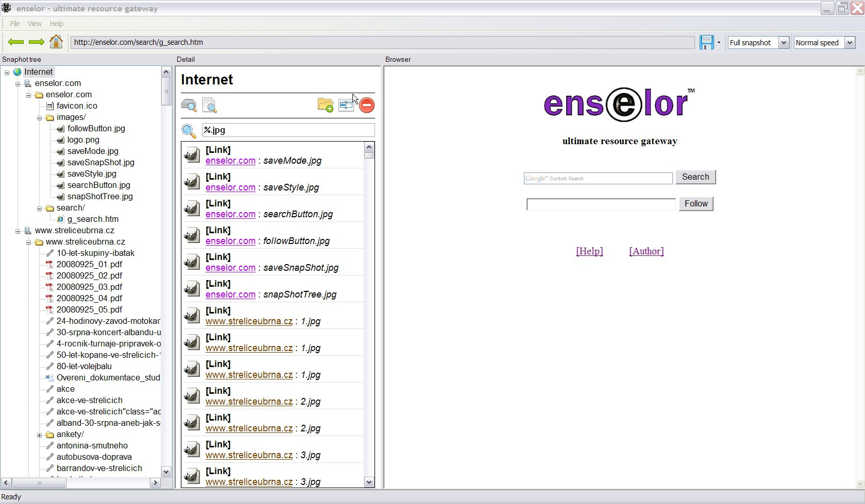Click the document search icon in Detail
Viewport: 865px width, 504px height.
(210, 105)
